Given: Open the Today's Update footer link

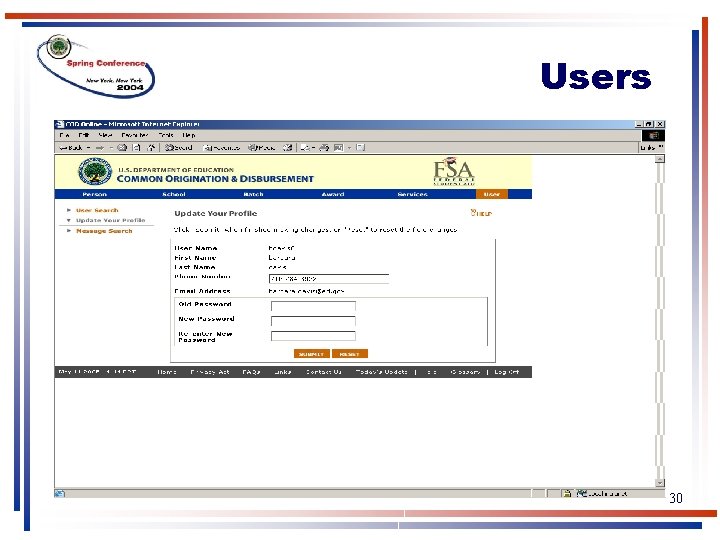Looking at the screenshot, I should click(382, 372).
